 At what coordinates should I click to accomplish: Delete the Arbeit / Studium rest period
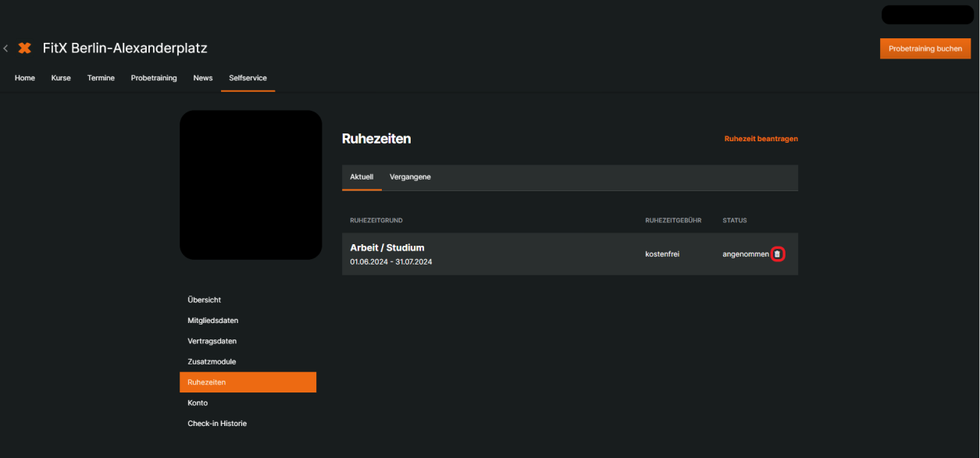pyautogui.click(x=777, y=254)
